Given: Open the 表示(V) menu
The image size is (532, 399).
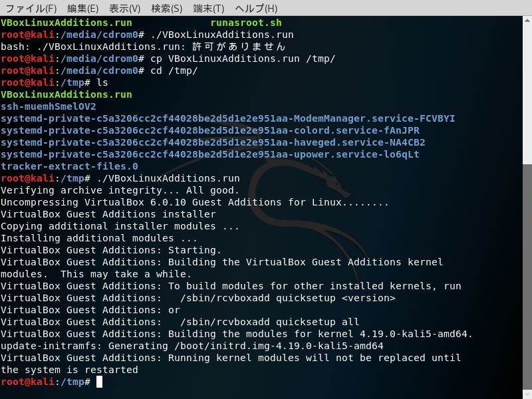Looking at the screenshot, I should pos(124,8).
